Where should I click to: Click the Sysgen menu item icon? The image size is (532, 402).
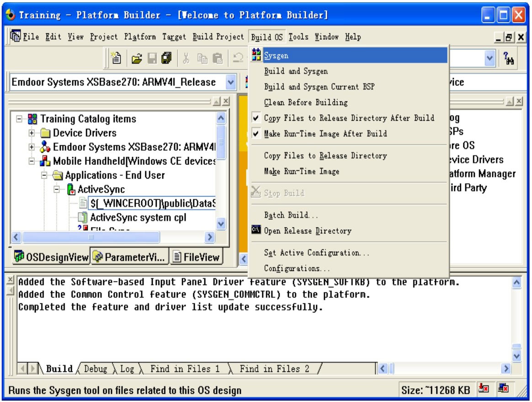coord(256,55)
